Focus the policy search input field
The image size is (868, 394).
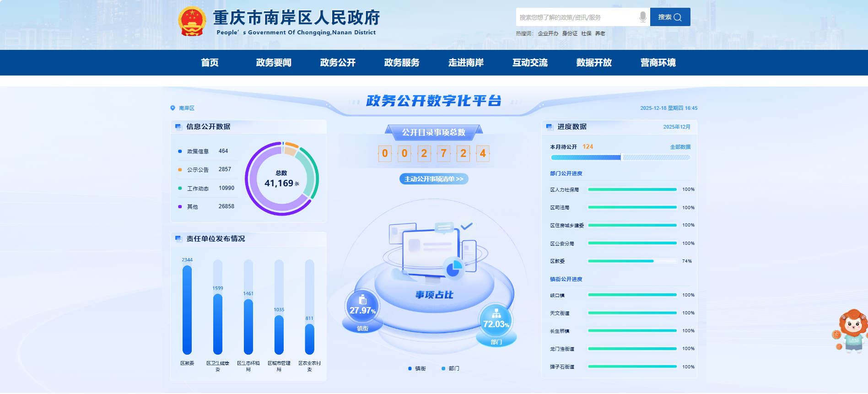coord(577,17)
